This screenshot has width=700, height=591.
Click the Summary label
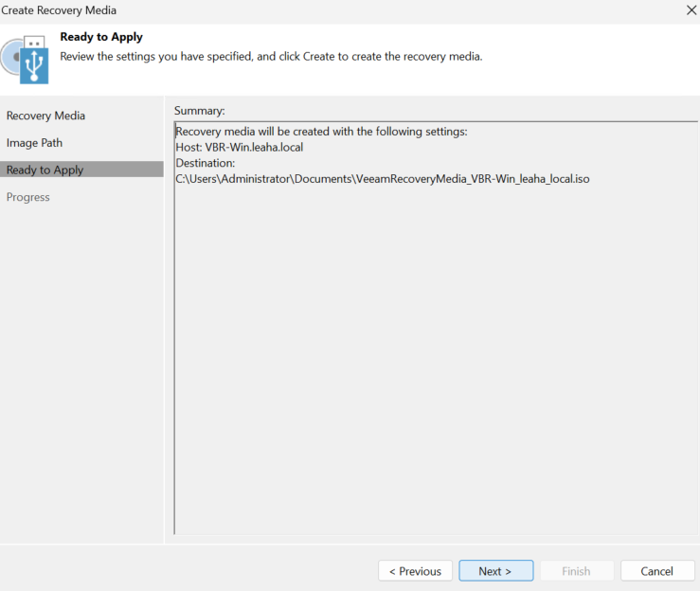click(200, 111)
